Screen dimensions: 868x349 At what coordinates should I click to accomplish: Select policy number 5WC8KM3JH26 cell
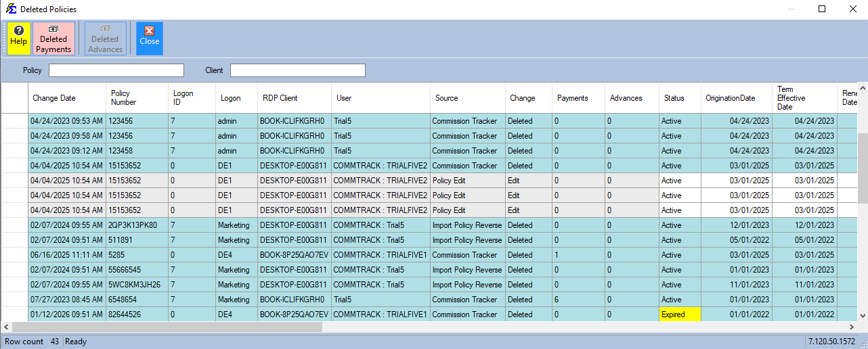[x=137, y=285]
